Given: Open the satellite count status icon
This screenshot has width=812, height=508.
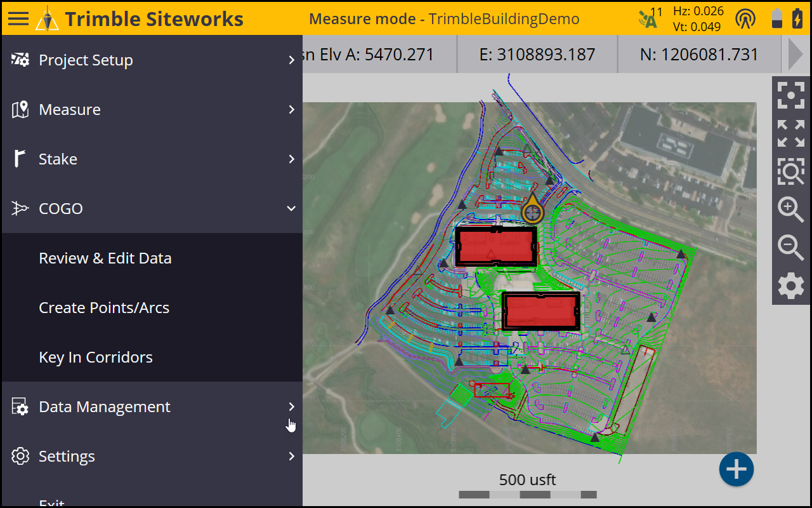Looking at the screenshot, I should pos(650,18).
